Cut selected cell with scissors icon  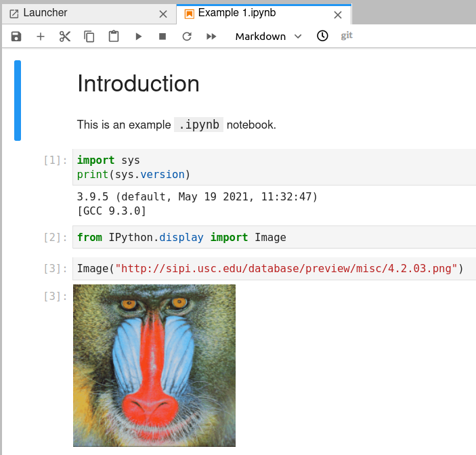(x=65, y=37)
